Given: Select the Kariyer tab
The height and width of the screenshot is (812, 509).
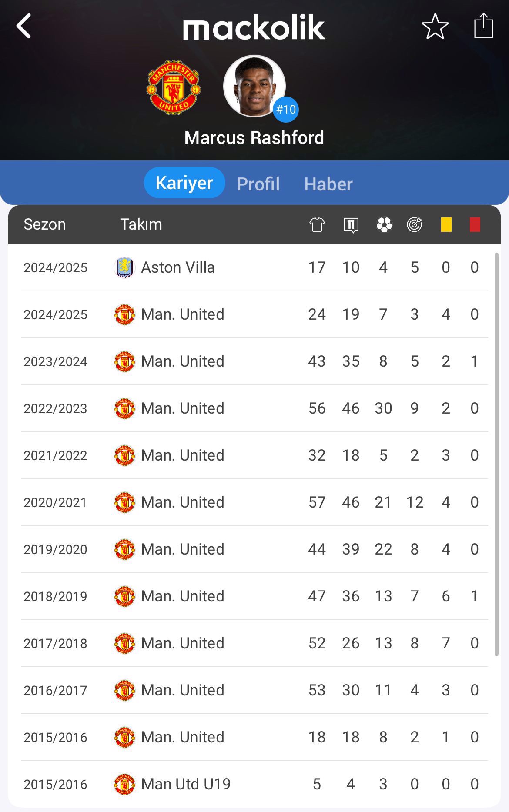Looking at the screenshot, I should pos(184,183).
